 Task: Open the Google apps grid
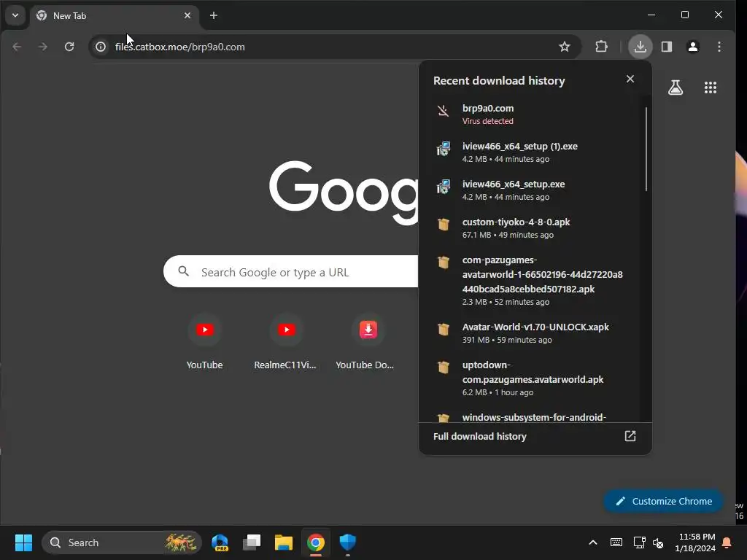711,87
